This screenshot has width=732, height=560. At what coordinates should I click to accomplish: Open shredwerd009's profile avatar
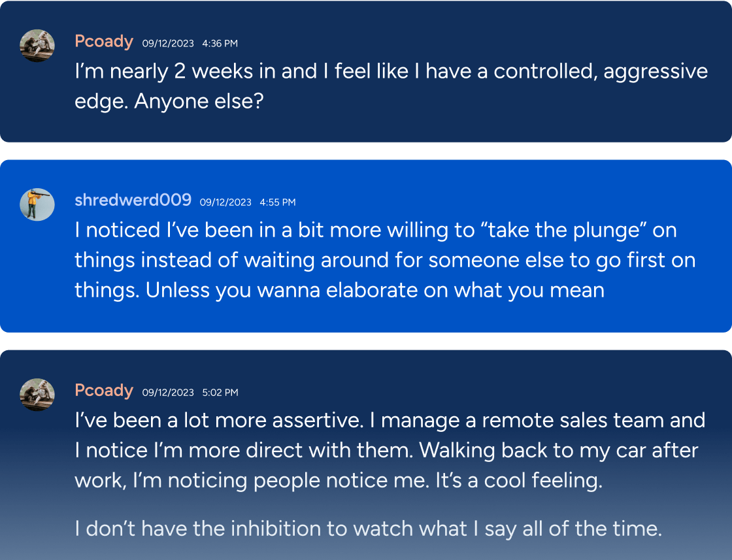37,205
